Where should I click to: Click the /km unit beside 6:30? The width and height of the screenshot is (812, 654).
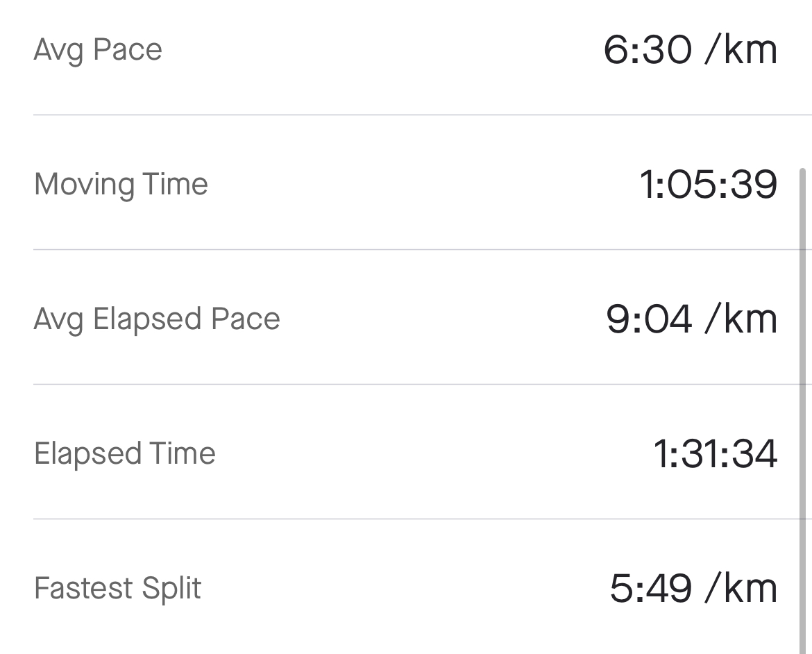pos(741,50)
